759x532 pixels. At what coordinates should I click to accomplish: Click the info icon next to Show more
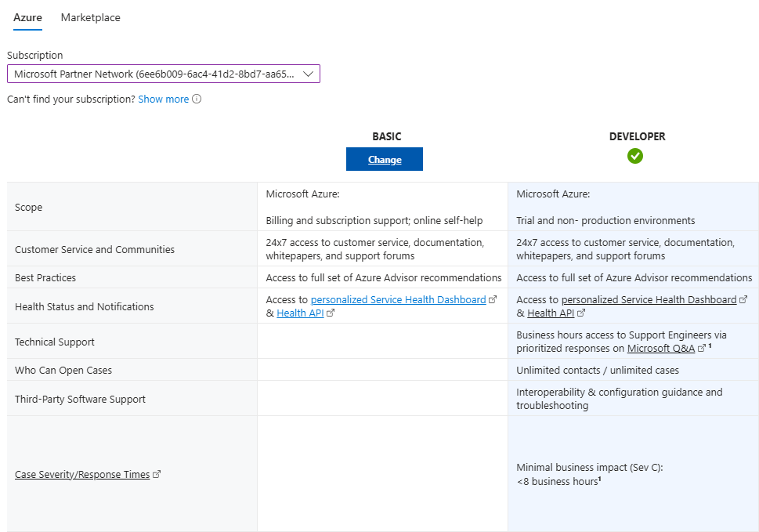coord(197,100)
